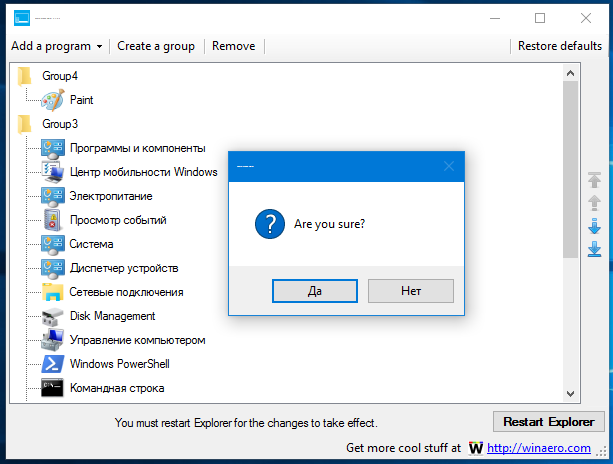Click the Управление компьютером icon
The width and height of the screenshot is (613, 464).
click(52, 340)
